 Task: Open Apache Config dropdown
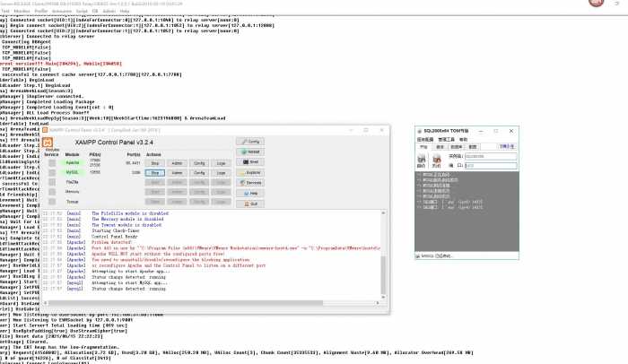(x=199, y=163)
